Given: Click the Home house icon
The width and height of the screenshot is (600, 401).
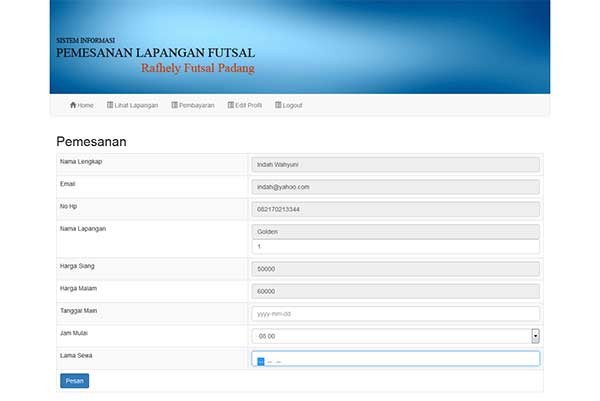Looking at the screenshot, I should (73, 105).
